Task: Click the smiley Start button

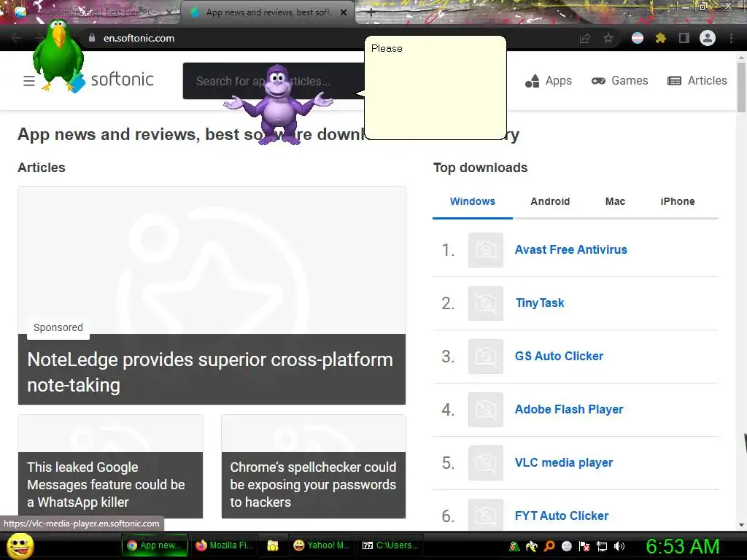Action: (20, 546)
